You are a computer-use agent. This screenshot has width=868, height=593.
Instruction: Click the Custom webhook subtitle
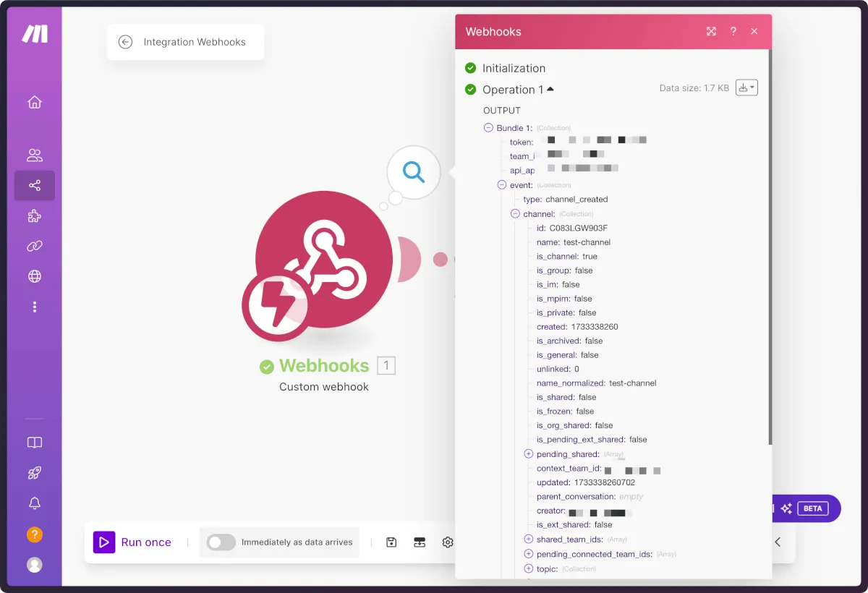324,387
